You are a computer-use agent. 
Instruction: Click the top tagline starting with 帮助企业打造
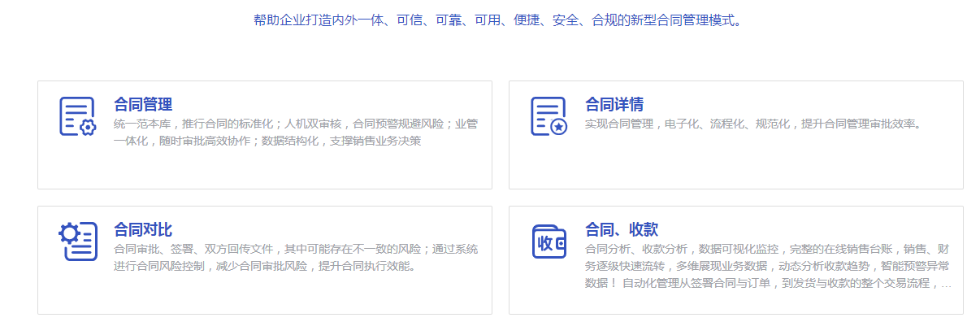tap(498, 20)
